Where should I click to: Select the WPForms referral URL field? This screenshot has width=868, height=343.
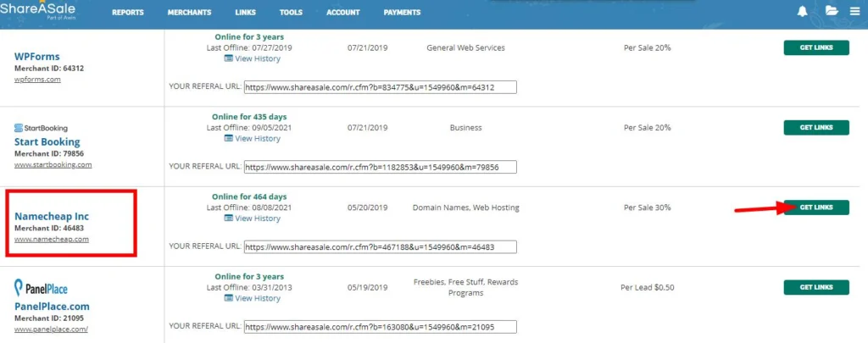tap(381, 87)
